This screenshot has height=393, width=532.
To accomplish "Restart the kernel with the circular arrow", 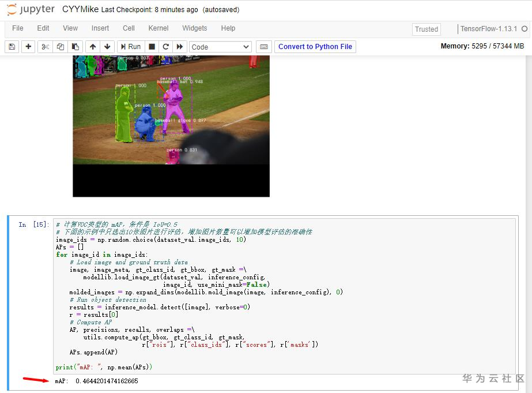I will click(165, 47).
